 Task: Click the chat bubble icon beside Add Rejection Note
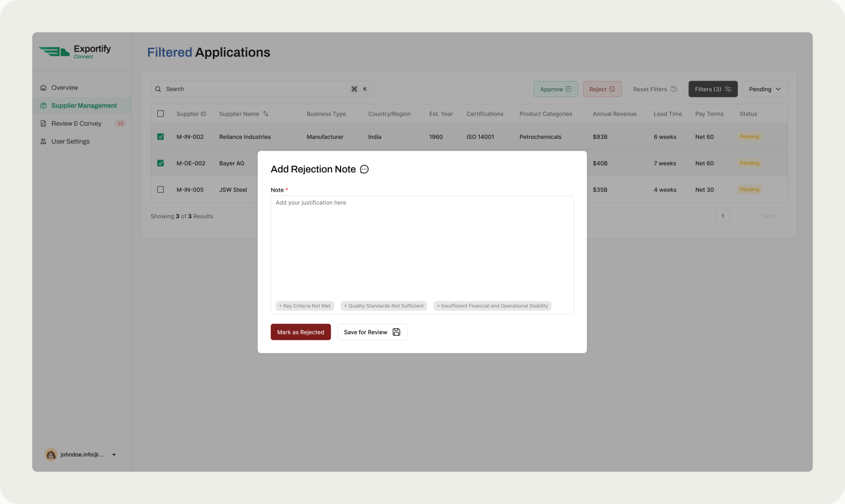[364, 169]
